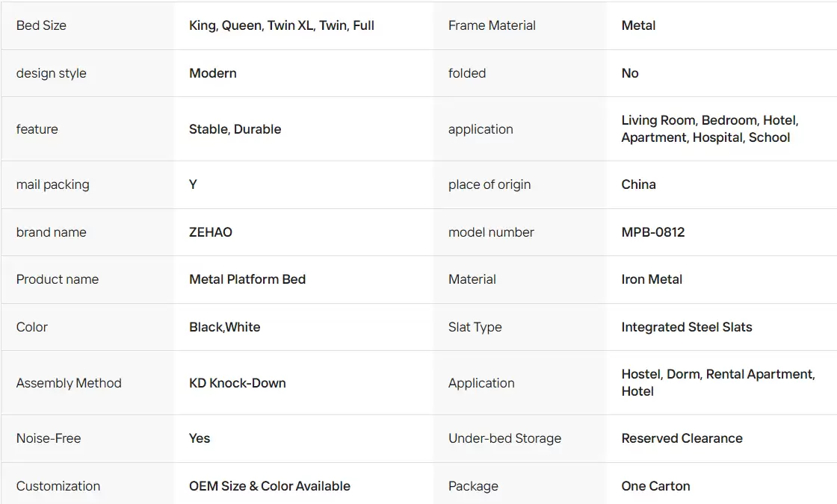The height and width of the screenshot is (504, 837).
Task: Click the mail packing label
Action: [53, 184]
